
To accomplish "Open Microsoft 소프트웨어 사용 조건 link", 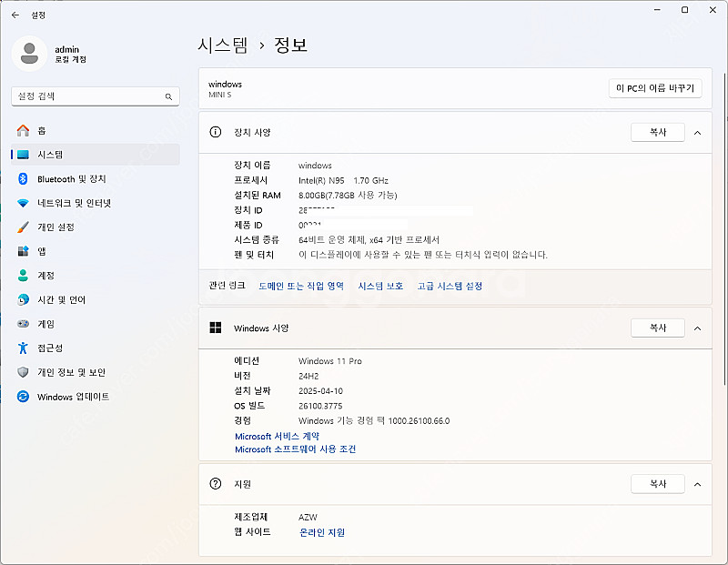I will click(x=295, y=449).
